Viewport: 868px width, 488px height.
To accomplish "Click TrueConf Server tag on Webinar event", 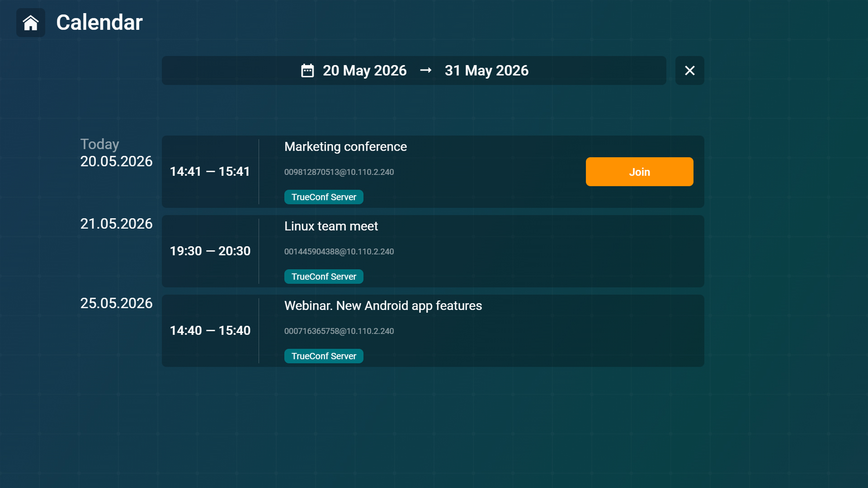I will pyautogui.click(x=324, y=356).
